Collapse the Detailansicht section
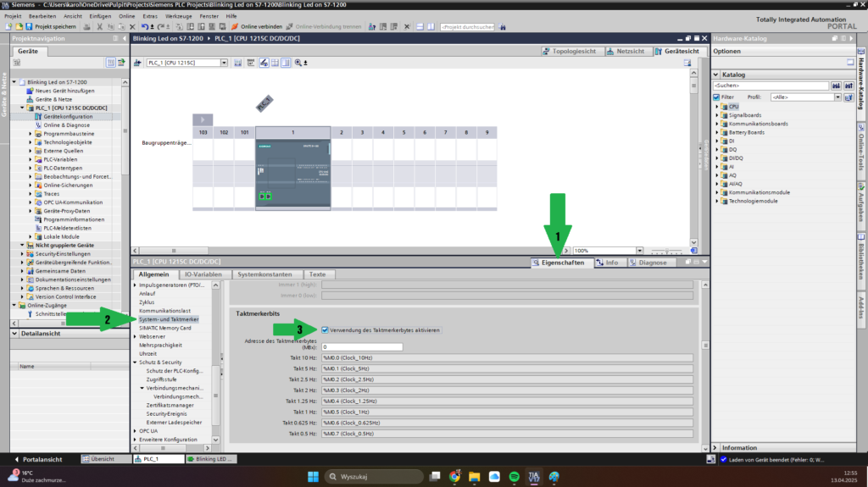Image resolution: width=868 pixels, height=487 pixels. pyautogui.click(x=14, y=334)
